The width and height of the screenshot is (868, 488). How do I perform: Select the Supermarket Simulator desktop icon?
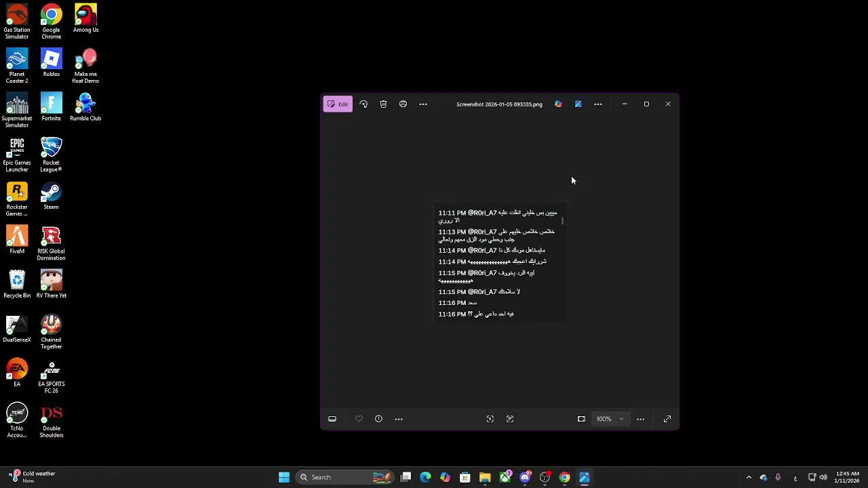click(17, 110)
